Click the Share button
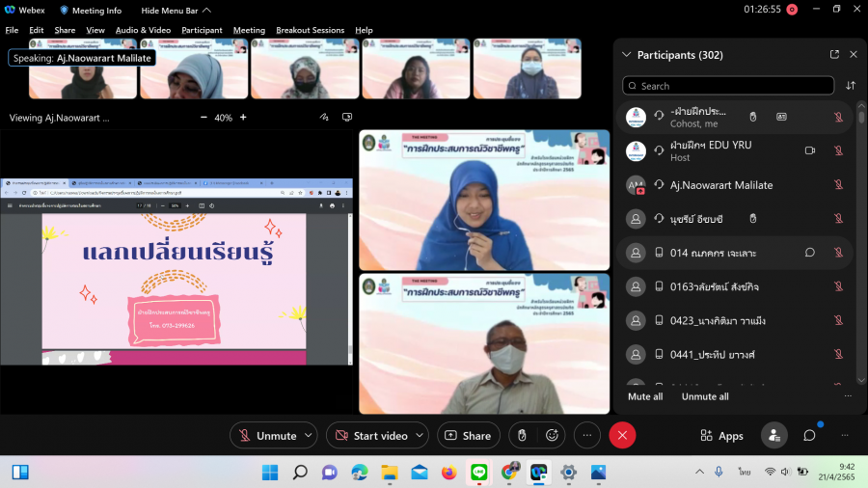 468,436
